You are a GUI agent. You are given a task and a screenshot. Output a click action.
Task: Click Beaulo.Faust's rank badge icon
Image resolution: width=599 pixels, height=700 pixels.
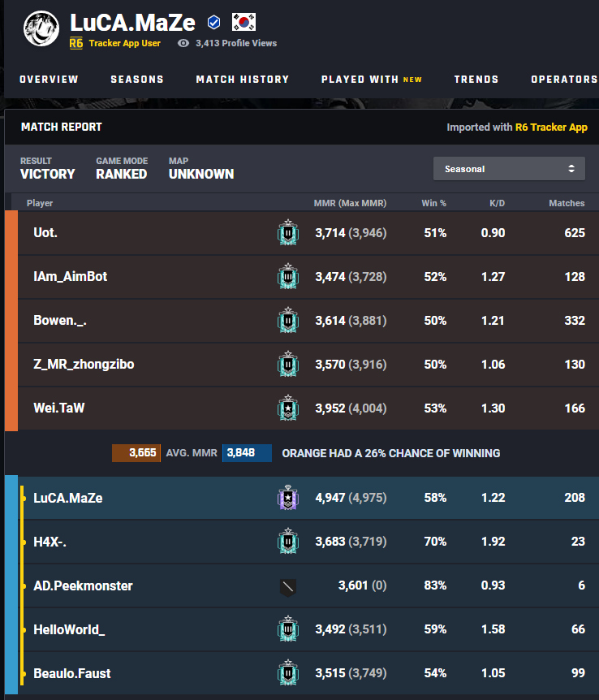pos(288,672)
